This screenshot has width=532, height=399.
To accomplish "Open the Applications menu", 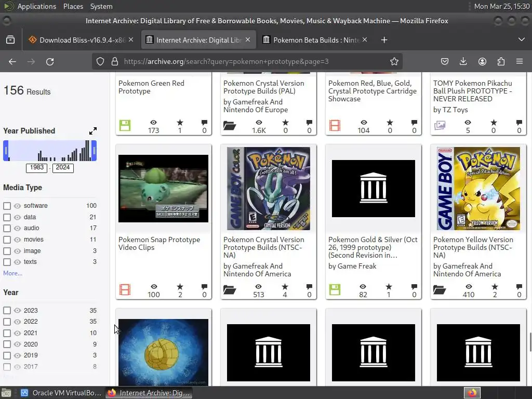I will 37,6.
